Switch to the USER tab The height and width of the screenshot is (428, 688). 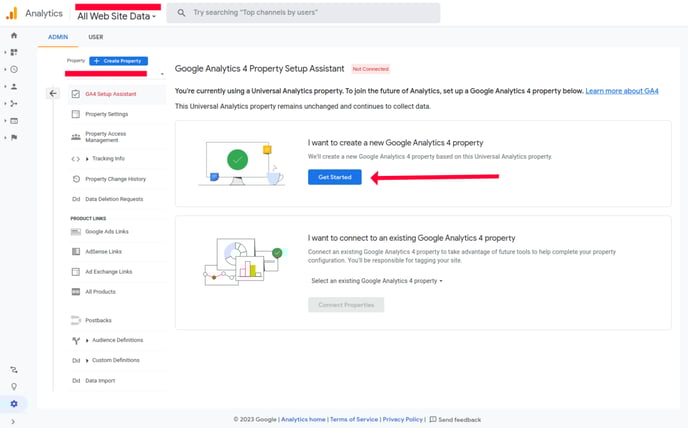click(96, 37)
